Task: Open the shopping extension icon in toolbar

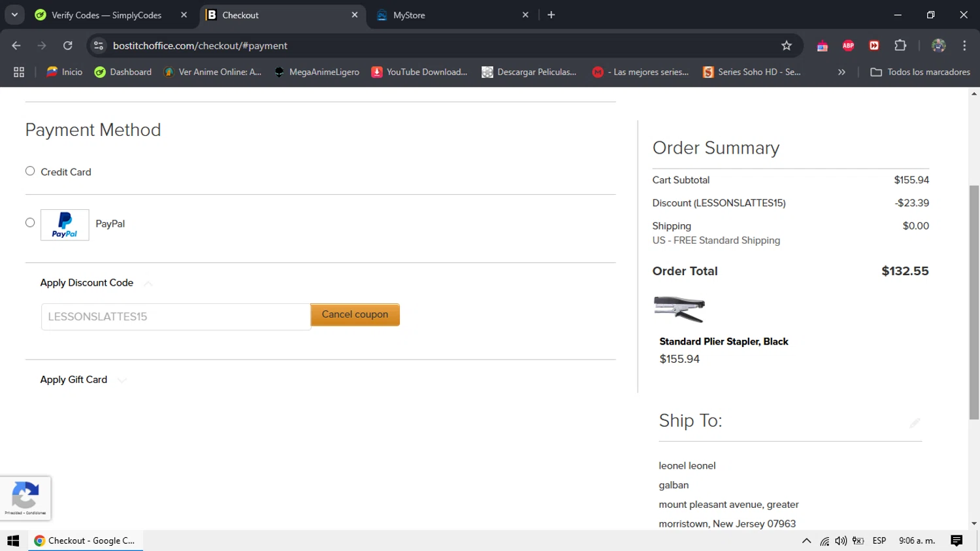Action: click(x=823, y=46)
